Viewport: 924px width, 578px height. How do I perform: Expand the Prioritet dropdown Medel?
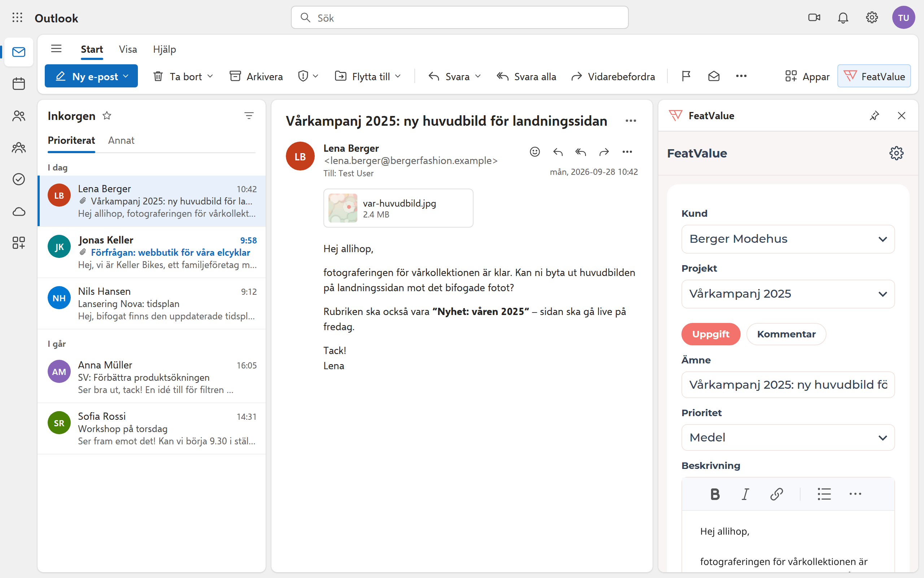tap(788, 437)
